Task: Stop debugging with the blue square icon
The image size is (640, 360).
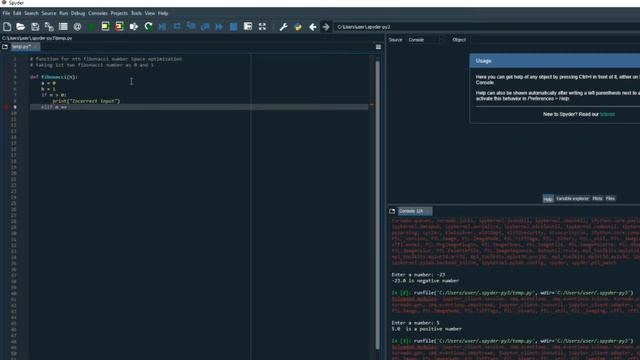Action: [233, 27]
